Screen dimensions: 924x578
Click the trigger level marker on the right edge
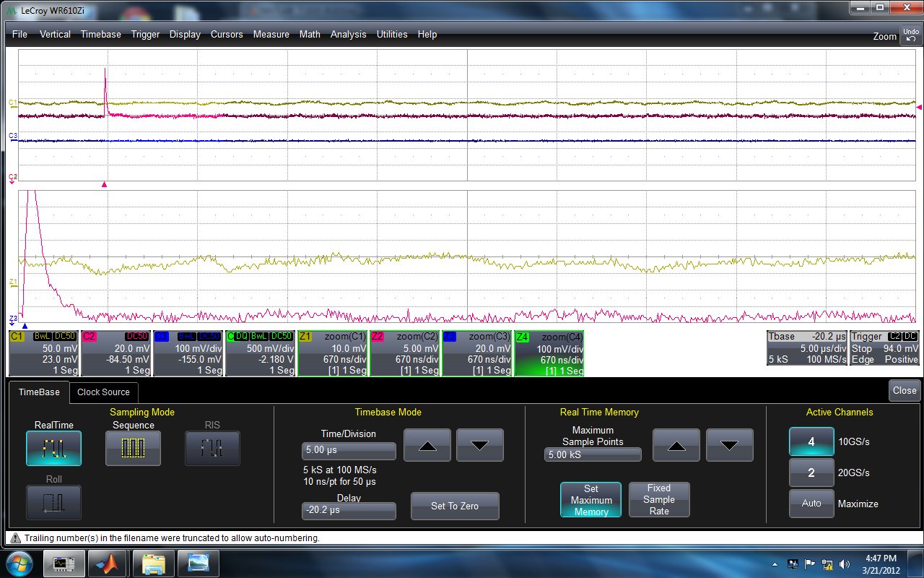(918, 108)
